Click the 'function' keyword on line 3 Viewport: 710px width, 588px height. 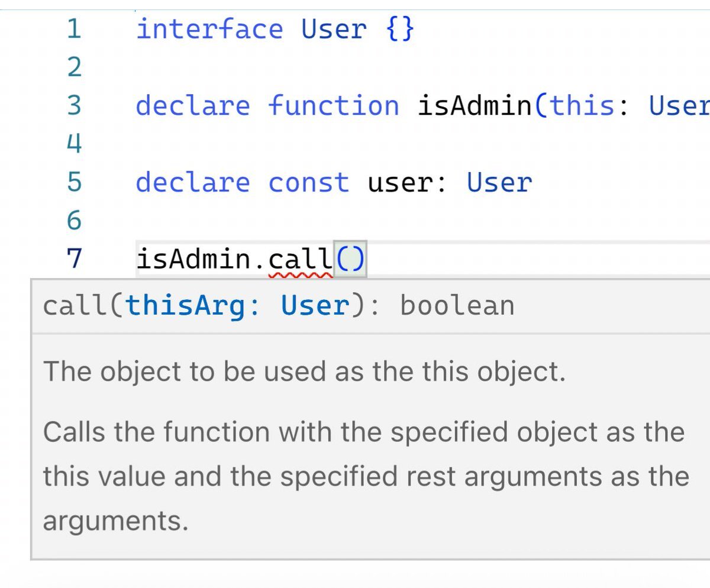click(334, 106)
